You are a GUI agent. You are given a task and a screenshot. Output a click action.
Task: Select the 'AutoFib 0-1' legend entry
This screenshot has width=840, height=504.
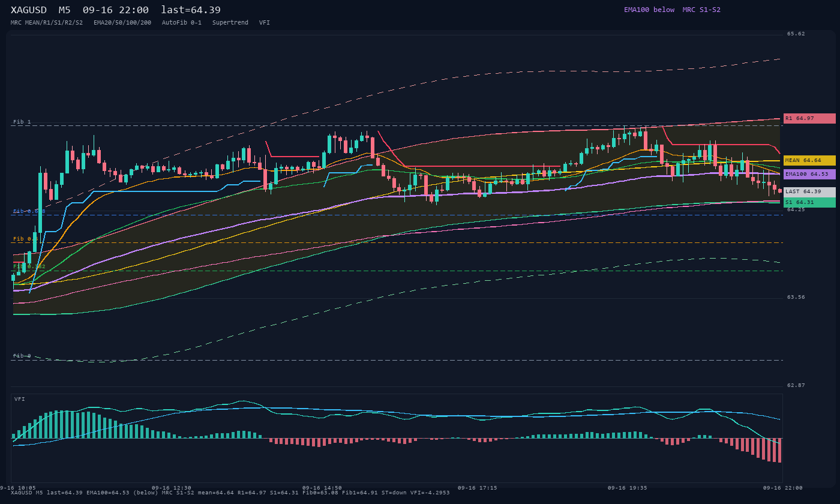(182, 23)
